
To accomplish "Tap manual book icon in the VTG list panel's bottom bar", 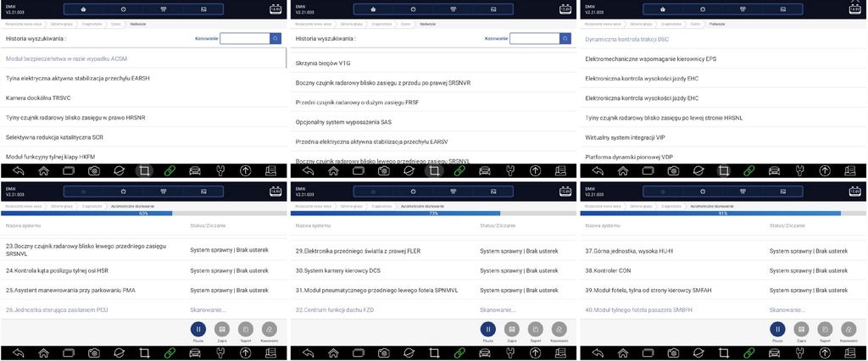I will pos(561,170).
